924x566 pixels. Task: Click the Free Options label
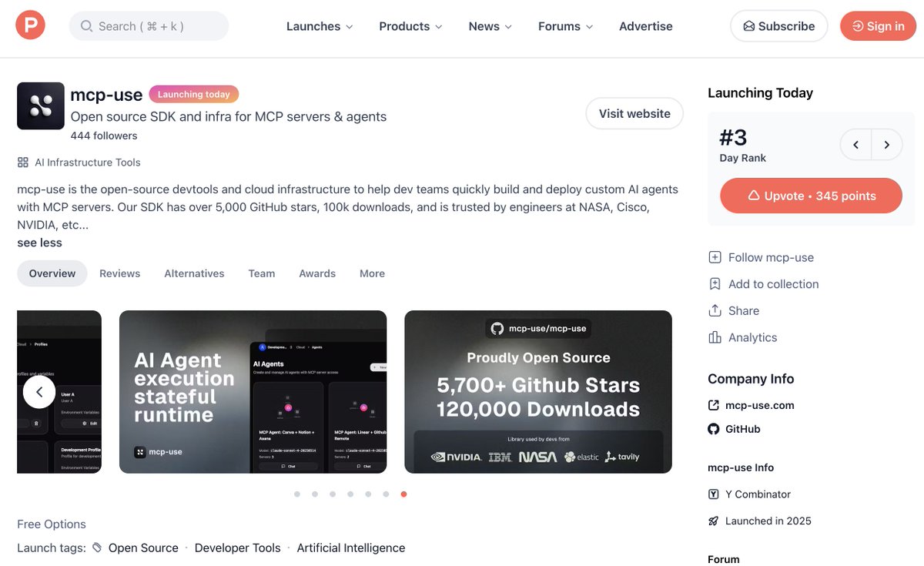coord(52,524)
